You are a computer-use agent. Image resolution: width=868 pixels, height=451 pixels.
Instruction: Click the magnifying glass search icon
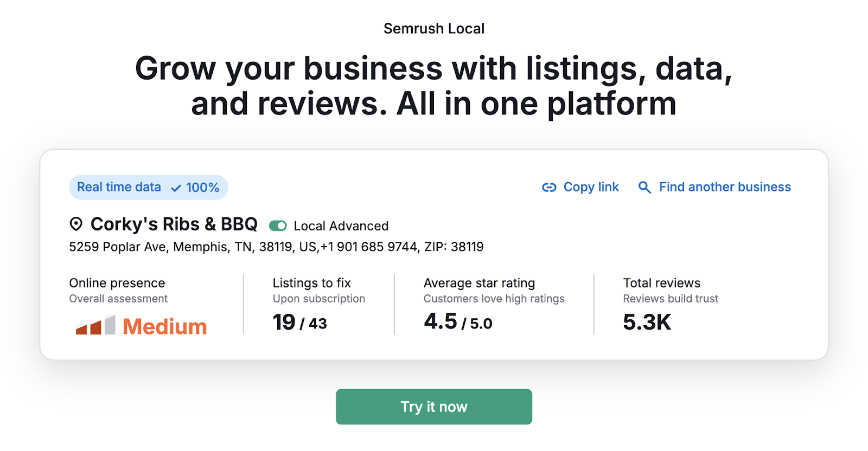coord(644,188)
